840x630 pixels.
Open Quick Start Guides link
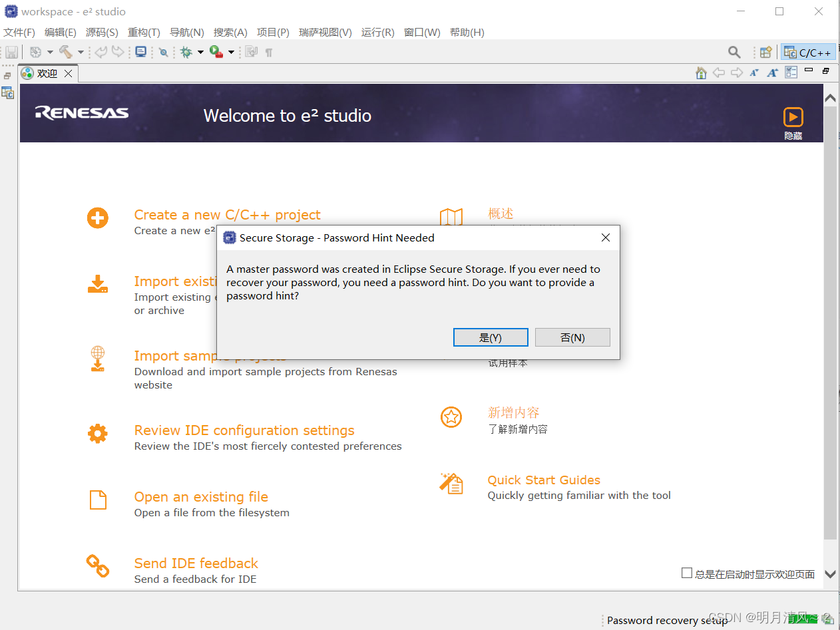(x=544, y=480)
